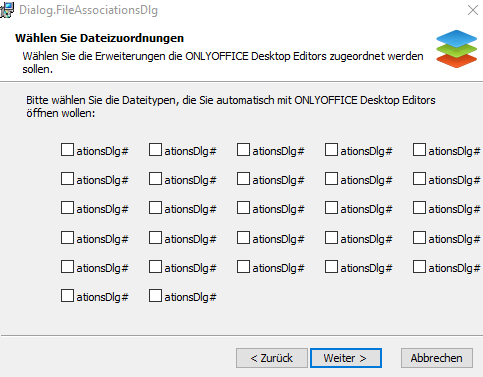483x377 pixels.
Task: Cancel setup with the Abbrechen button
Action: [x=437, y=358]
